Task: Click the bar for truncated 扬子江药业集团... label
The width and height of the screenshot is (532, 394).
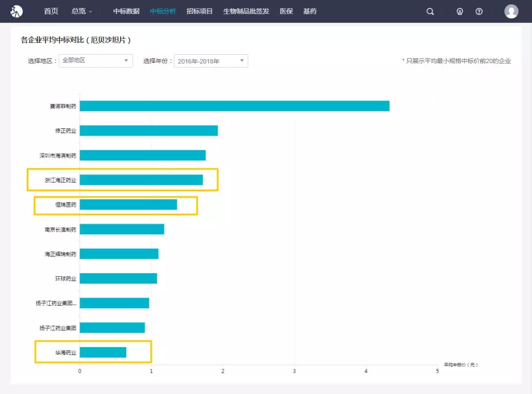Action: [114, 303]
